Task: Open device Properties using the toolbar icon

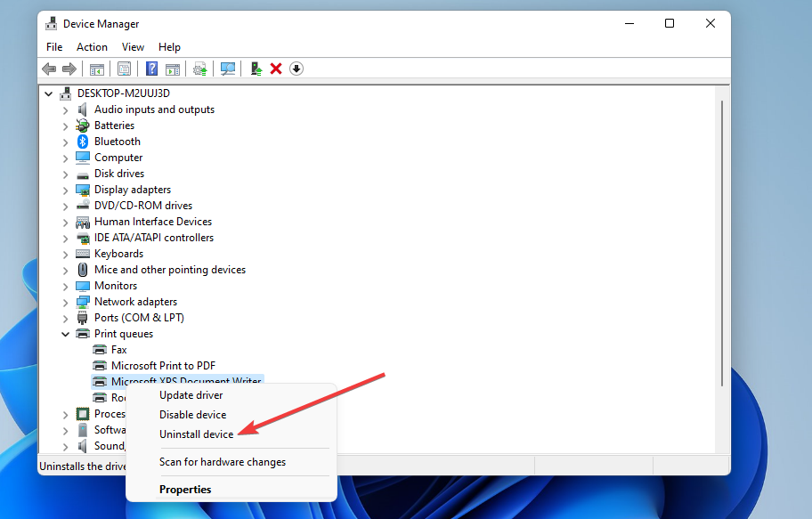Action: pos(124,69)
